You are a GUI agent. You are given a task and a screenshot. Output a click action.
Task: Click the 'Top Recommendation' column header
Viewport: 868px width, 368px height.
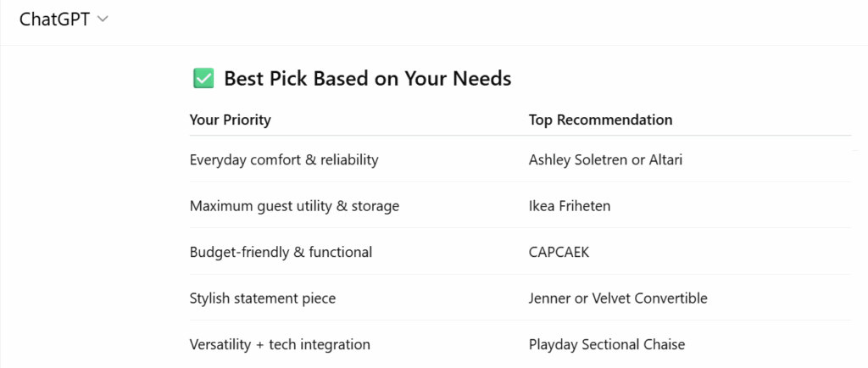pyautogui.click(x=600, y=120)
